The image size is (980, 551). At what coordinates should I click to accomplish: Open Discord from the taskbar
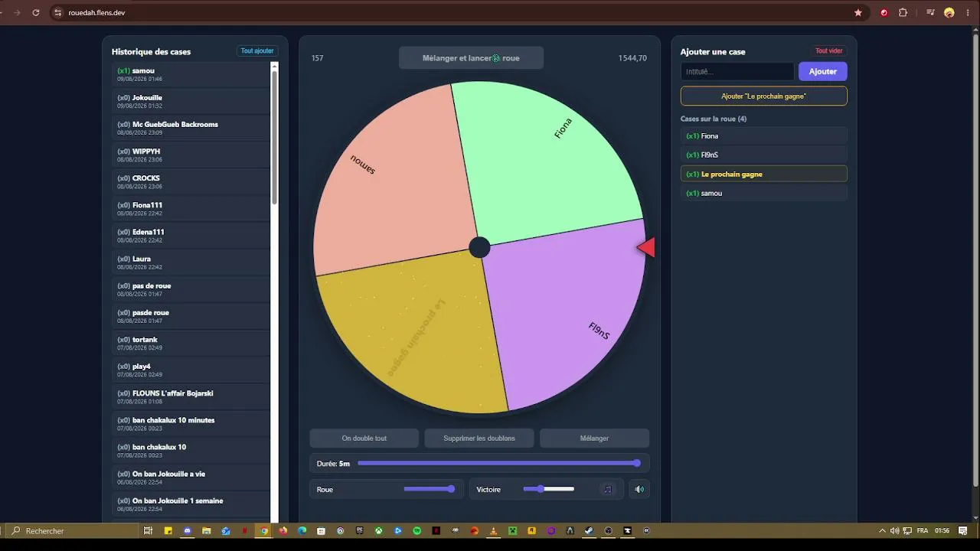click(188, 530)
